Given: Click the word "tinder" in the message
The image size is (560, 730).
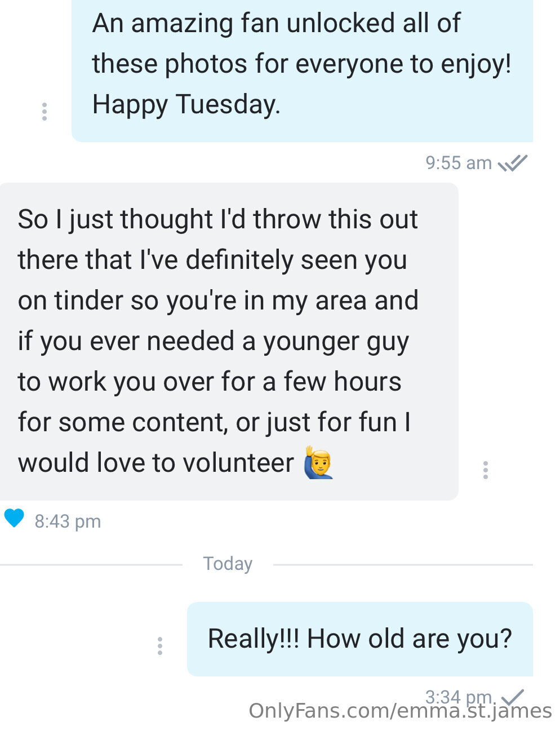Looking at the screenshot, I should pos(88,300).
